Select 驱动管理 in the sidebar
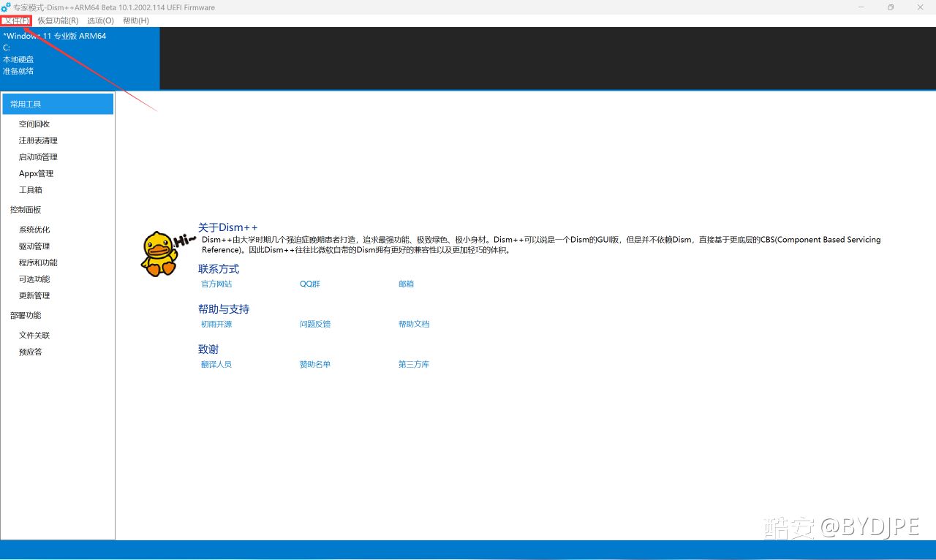The image size is (936, 560). pos(34,246)
